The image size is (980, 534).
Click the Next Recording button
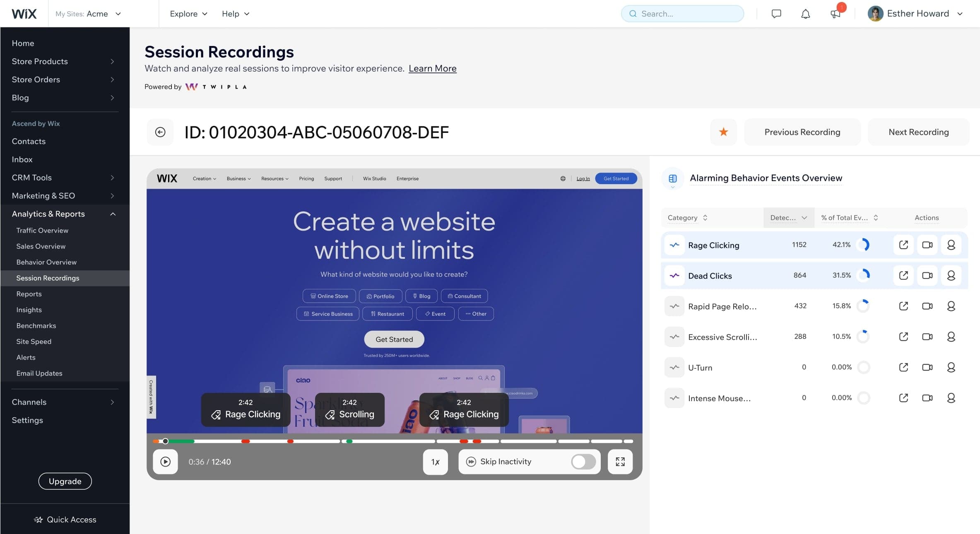[x=918, y=132]
